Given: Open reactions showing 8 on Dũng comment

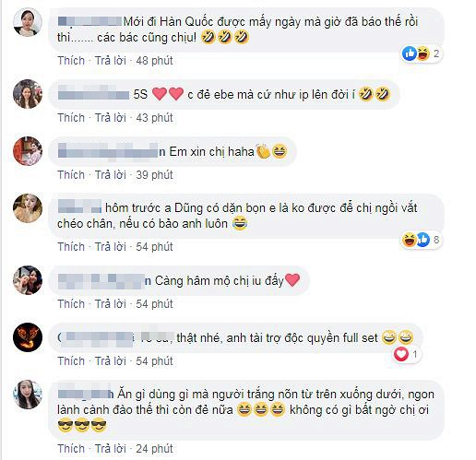Looking at the screenshot, I should pyautogui.click(x=422, y=240).
